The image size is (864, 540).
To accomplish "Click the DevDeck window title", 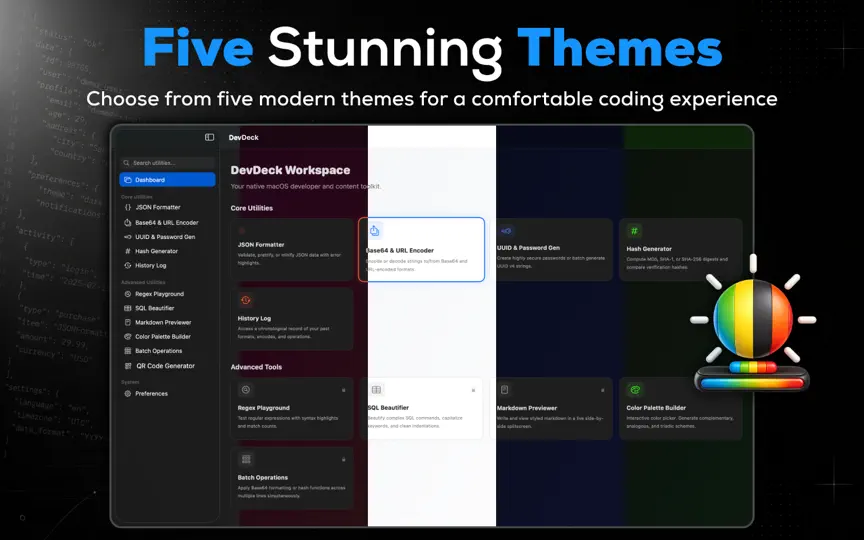I will pyautogui.click(x=244, y=138).
